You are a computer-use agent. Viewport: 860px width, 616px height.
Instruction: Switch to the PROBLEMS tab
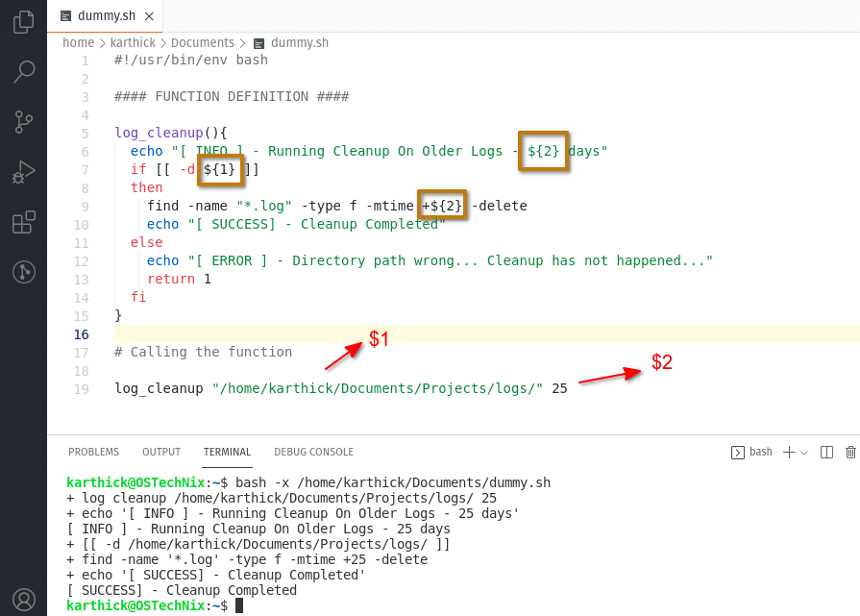coord(93,452)
